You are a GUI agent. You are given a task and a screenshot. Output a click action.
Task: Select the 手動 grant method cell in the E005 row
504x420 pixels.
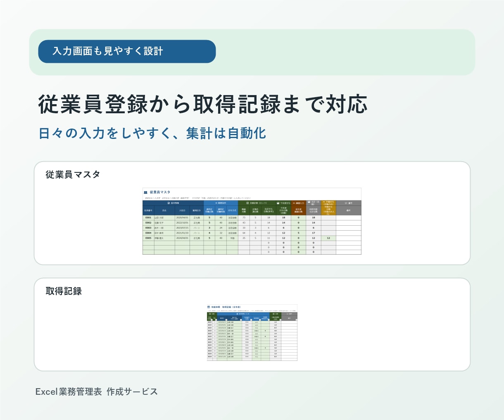232,238
